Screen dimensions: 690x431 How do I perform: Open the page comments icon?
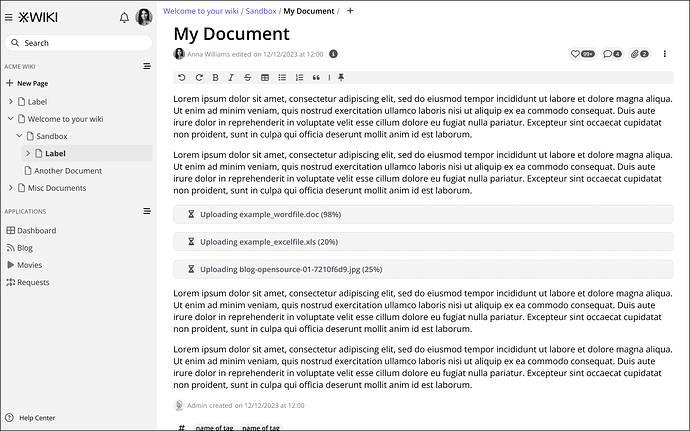click(x=612, y=53)
